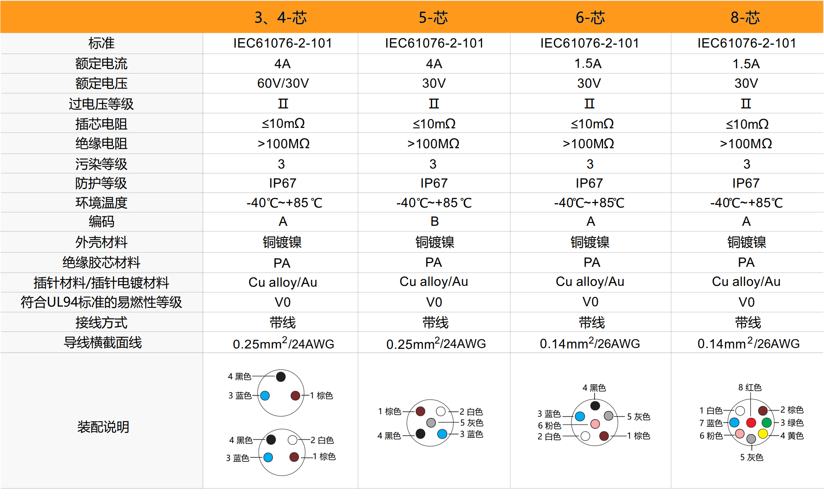Click the black pin 4 in 3-pin diagram
The width and height of the screenshot is (824, 504).
pyautogui.click(x=281, y=376)
